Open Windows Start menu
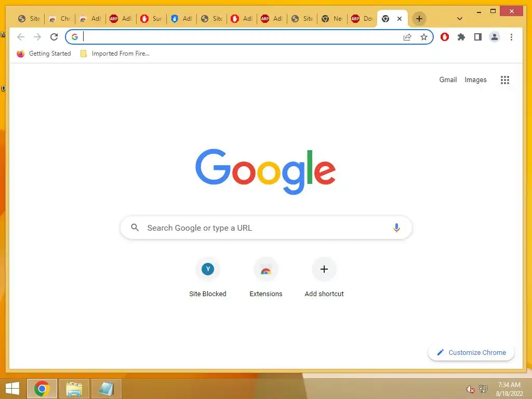 12,389
